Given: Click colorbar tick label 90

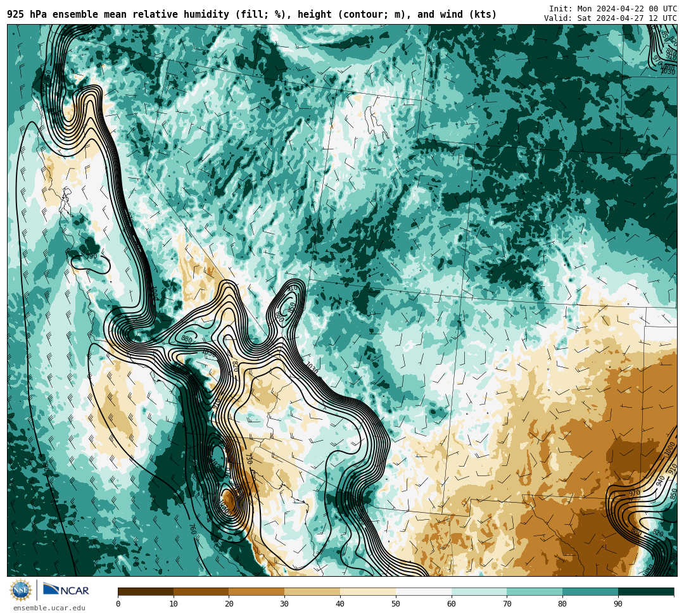Looking at the screenshot, I should click(618, 604).
